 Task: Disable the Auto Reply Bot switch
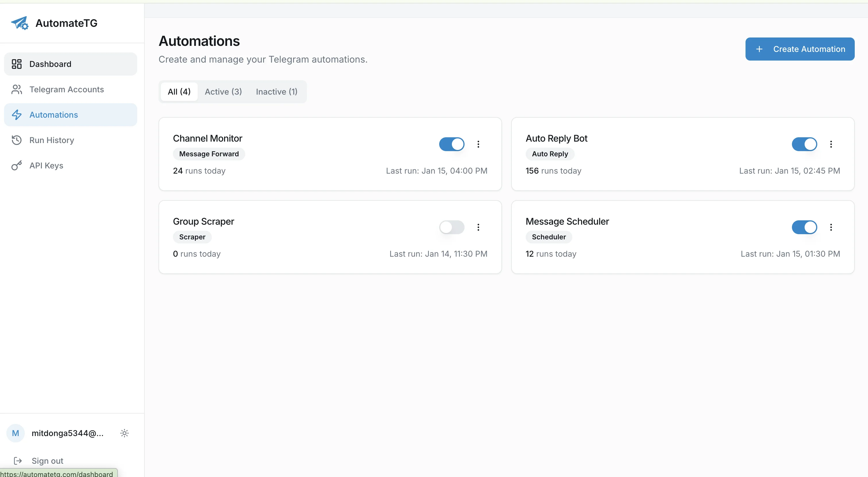[x=804, y=144]
